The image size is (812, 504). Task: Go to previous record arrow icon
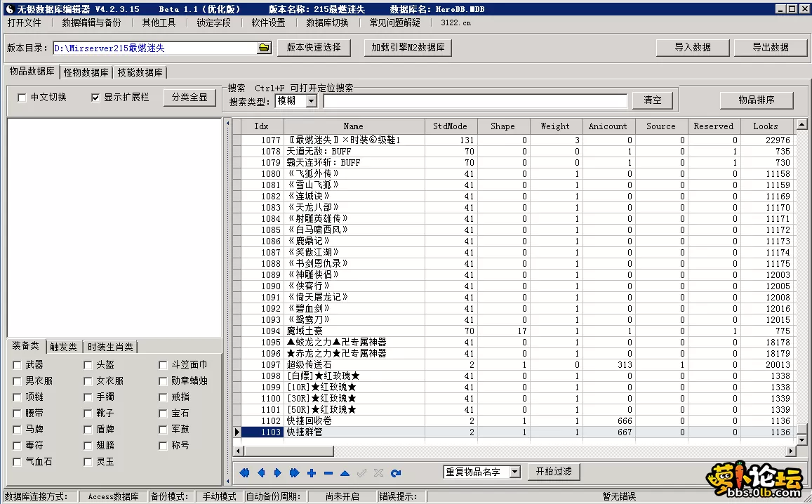click(261, 472)
